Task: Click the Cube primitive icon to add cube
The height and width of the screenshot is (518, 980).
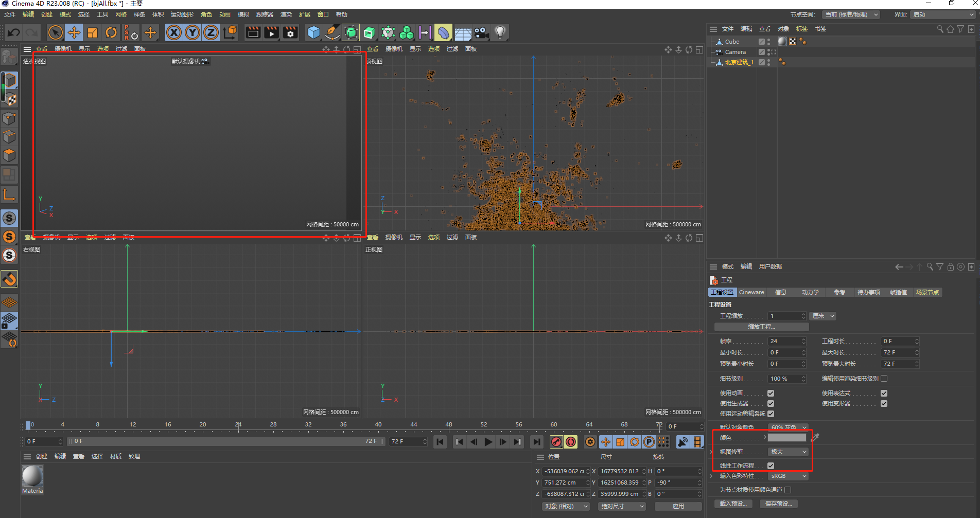Action: 313,32
